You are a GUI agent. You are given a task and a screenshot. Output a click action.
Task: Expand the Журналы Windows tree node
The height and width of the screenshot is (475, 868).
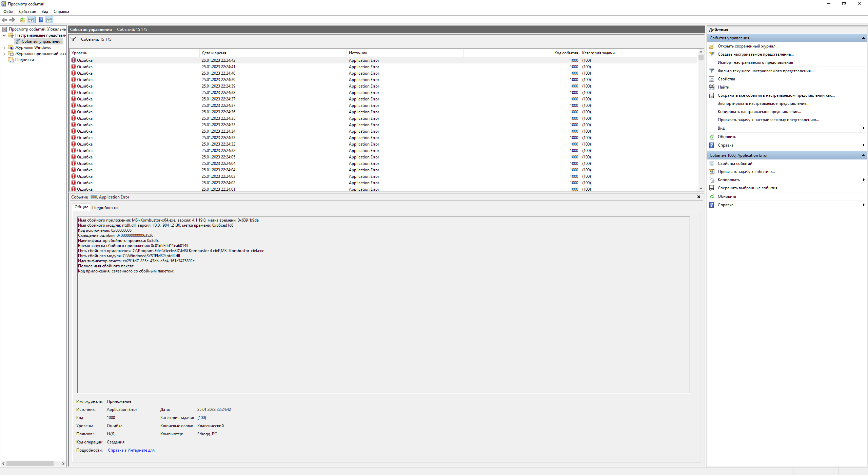click(x=4, y=47)
